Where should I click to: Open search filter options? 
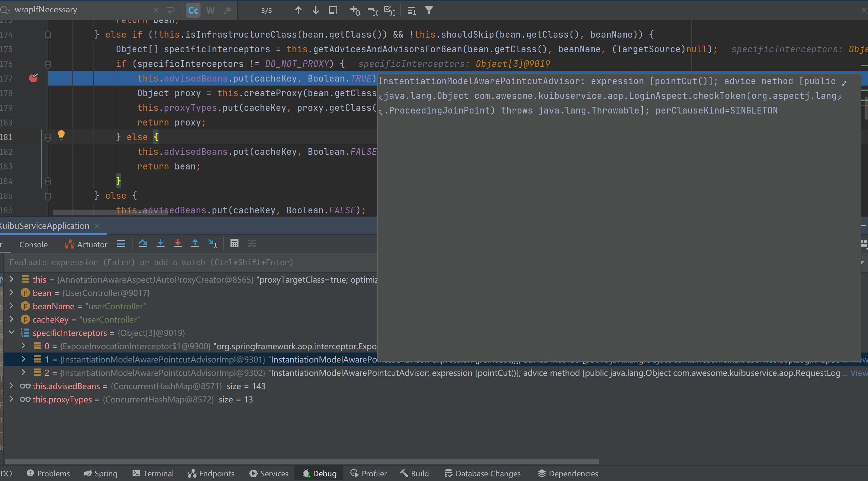coord(429,10)
